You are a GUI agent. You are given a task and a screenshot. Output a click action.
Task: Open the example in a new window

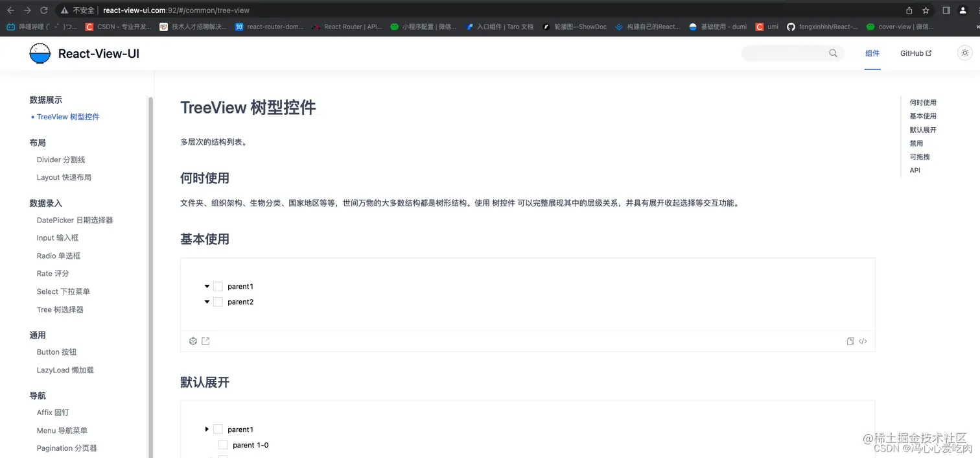(x=205, y=341)
